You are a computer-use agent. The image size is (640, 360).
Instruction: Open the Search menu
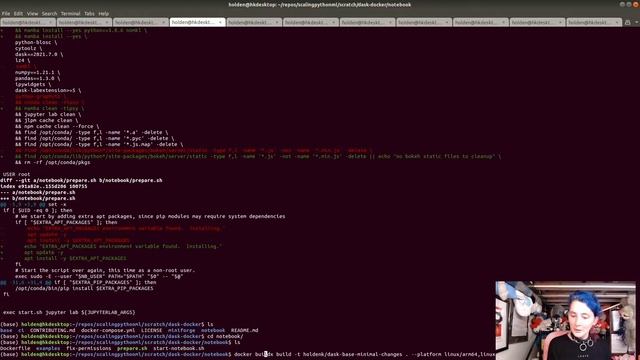coord(49,13)
